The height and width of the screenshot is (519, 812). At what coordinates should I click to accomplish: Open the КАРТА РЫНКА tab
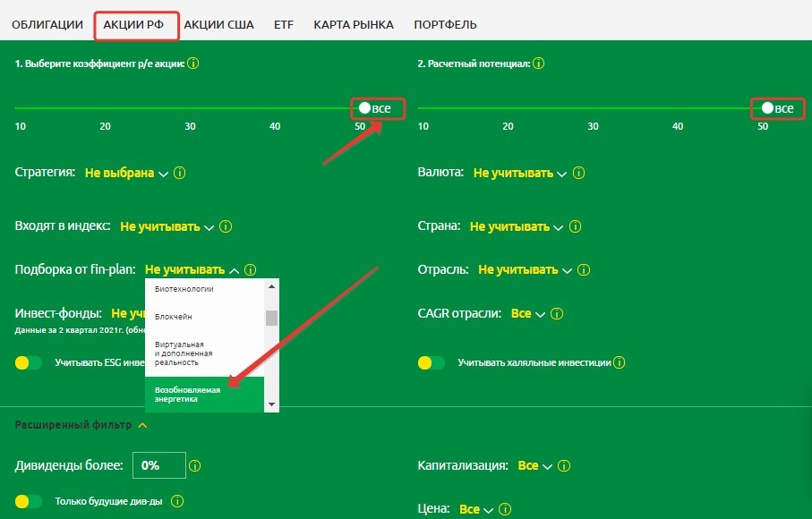point(353,24)
